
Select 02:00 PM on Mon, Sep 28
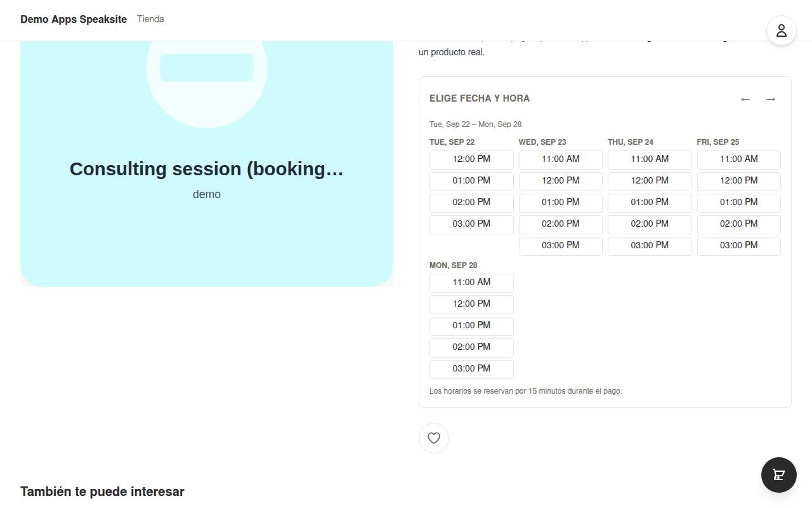(x=471, y=347)
